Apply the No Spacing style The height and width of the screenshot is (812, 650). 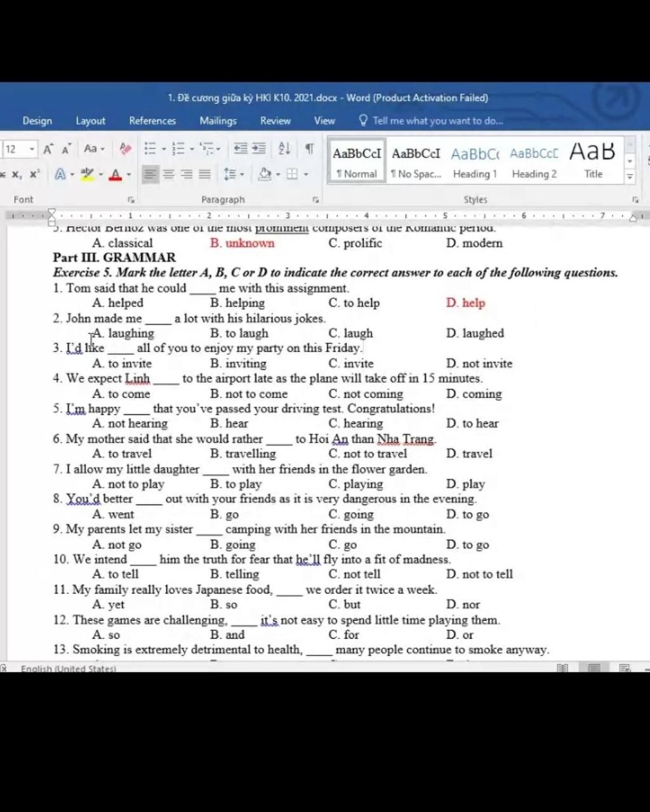[416, 161]
